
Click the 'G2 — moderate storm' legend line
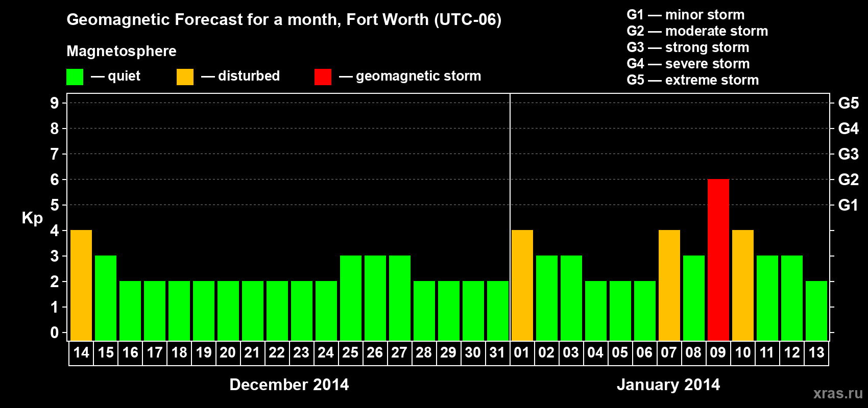(x=697, y=31)
